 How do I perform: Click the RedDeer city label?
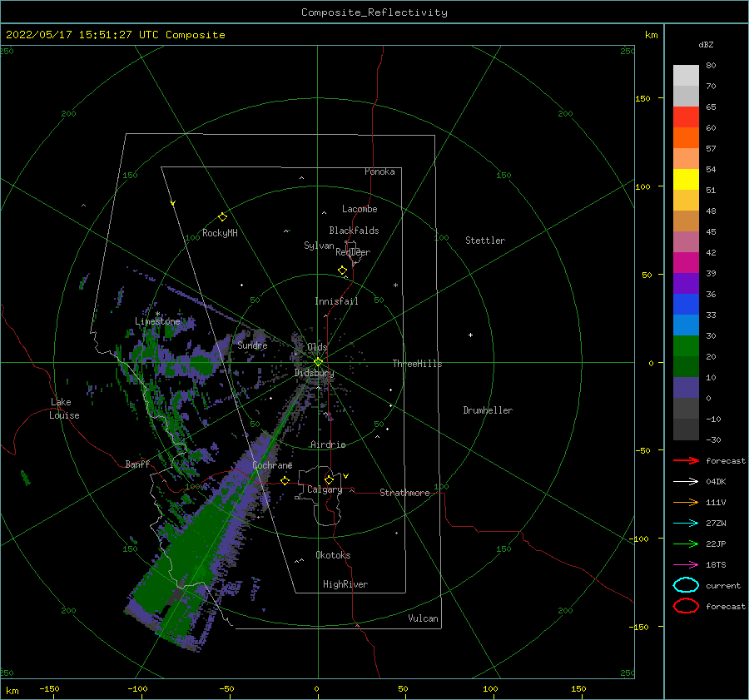[x=353, y=252]
